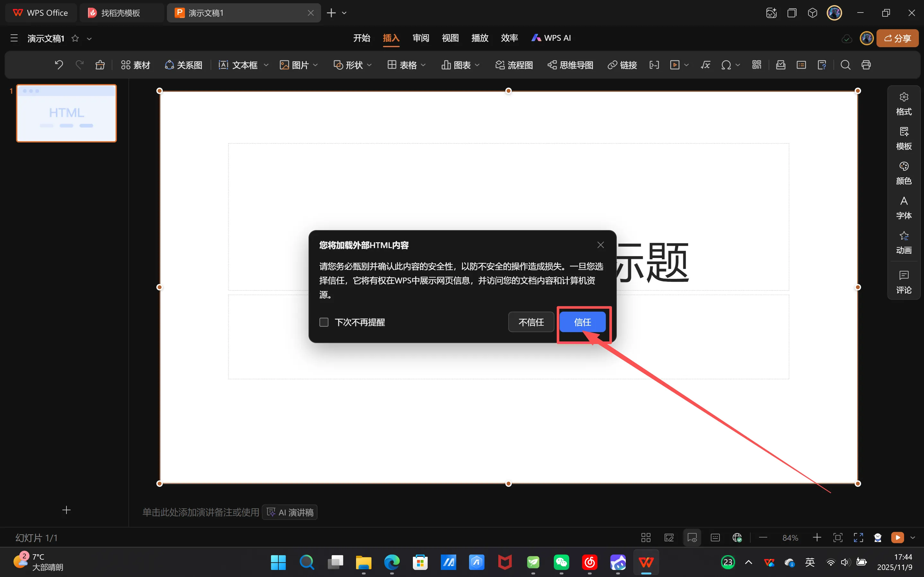Open the 思维导图 mind map tool
Image resolution: width=924 pixels, height=577 pixels.
[x=570, y=65]
